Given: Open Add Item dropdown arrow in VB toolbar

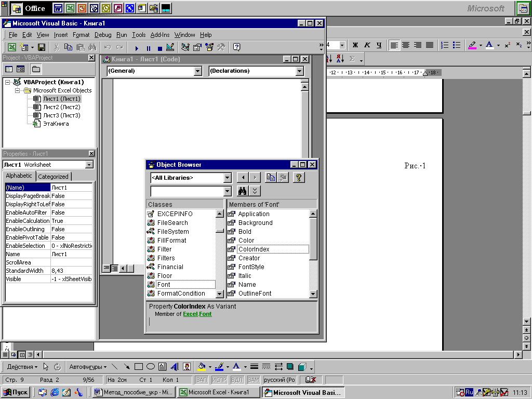Looking at the screenshot, I should click(32, 47).
